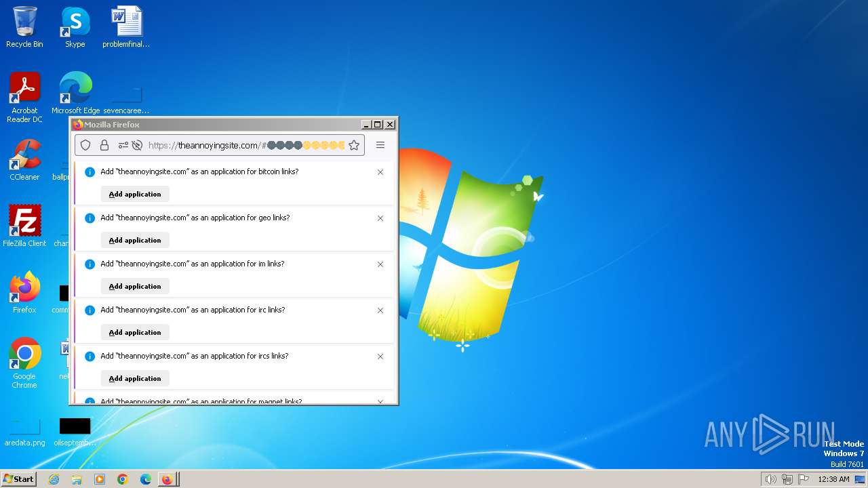The height and width of the screenshot is (488, 868).
Task: Open the Windows Start menu
Action: coord(18,479)
